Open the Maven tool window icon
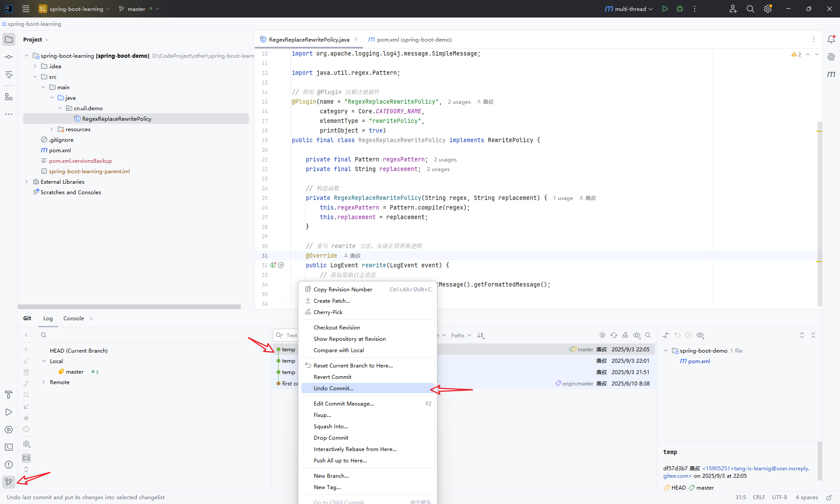Image resolution: width=840 pixels, height=504 pixels. point(831,74)
